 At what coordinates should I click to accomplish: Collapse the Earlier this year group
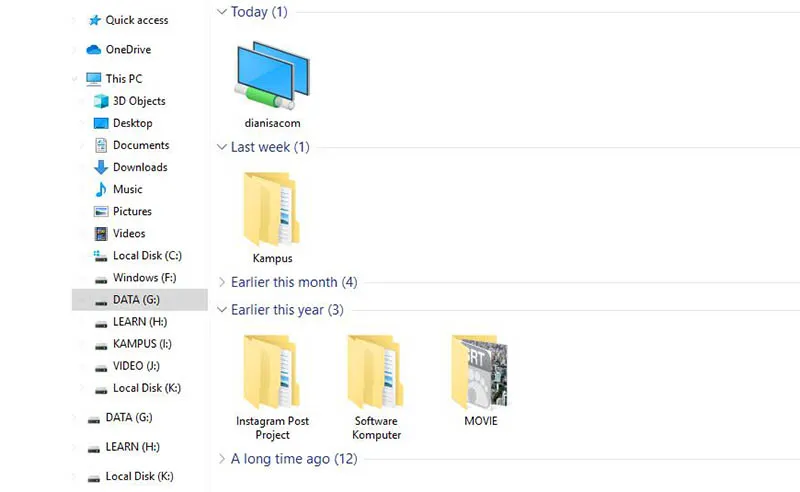[222, 310]
